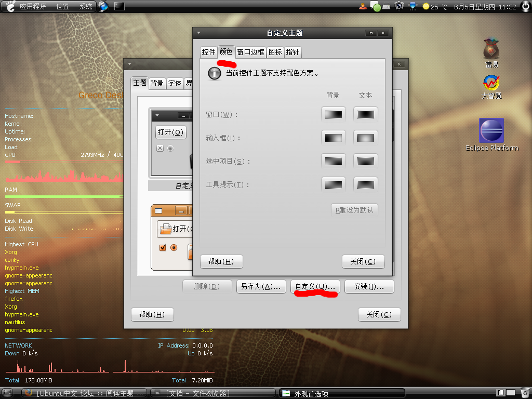Click the 自定义(U)... button
Viewport: 532px width, 399px height.
click(315, 287)
